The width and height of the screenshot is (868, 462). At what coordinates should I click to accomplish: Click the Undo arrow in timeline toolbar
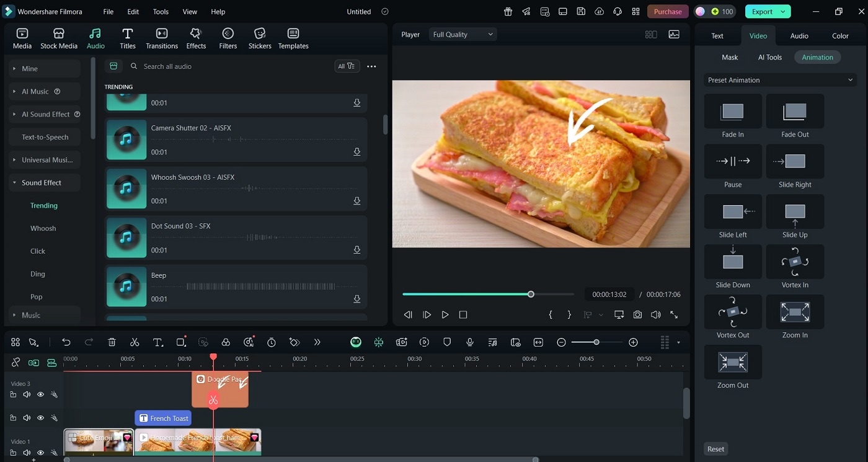point(66,342)
